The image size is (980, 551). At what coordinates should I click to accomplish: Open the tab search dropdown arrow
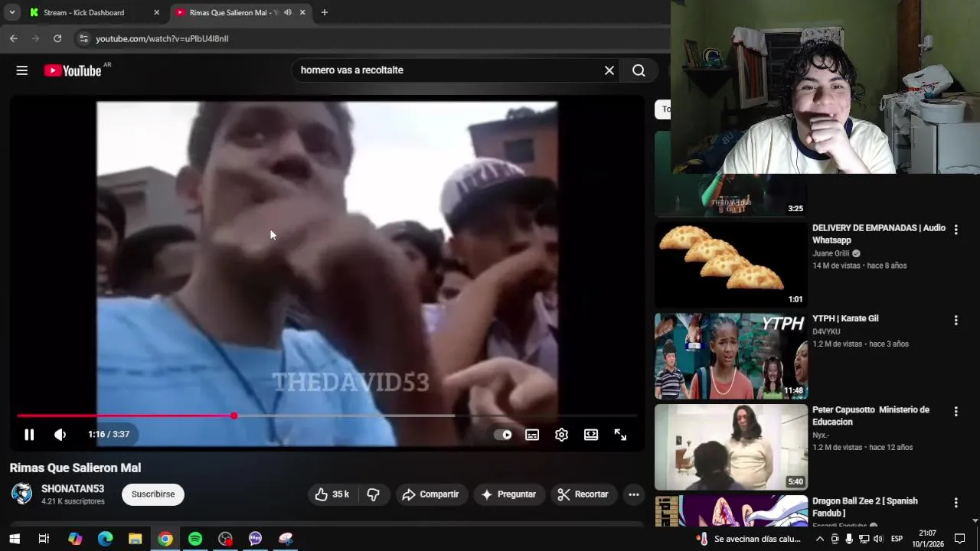point(11,12)
